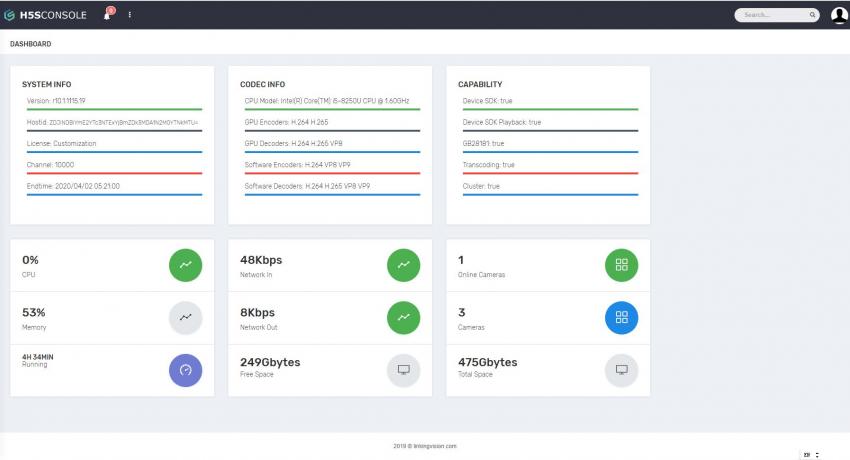
Task: Click the Free Space monitor icon
Action: [x=403, y=369]
